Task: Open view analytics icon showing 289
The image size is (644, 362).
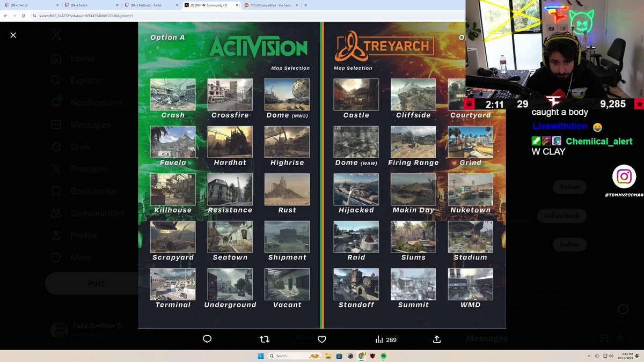Action: pos(385,339)
